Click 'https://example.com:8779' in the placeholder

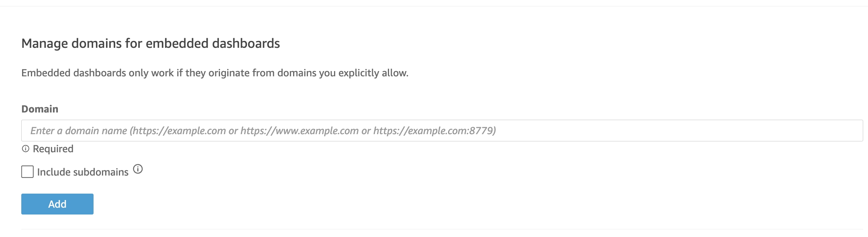tap(434, 131)
